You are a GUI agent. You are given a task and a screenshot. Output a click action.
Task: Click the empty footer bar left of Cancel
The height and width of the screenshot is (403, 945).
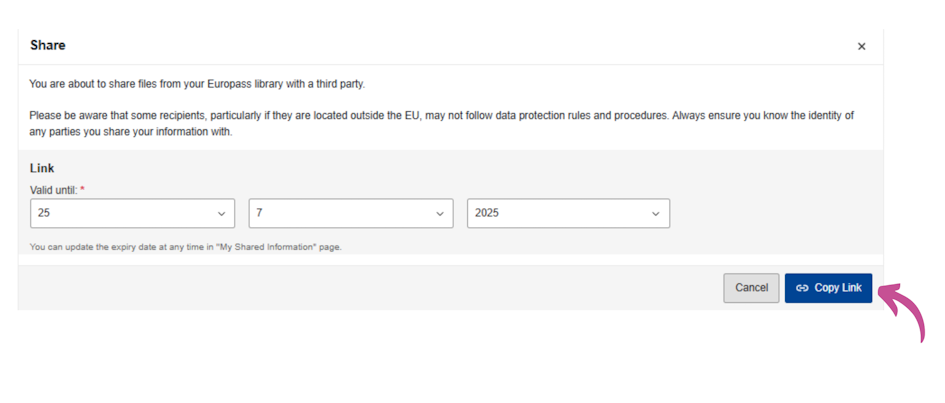371,288
